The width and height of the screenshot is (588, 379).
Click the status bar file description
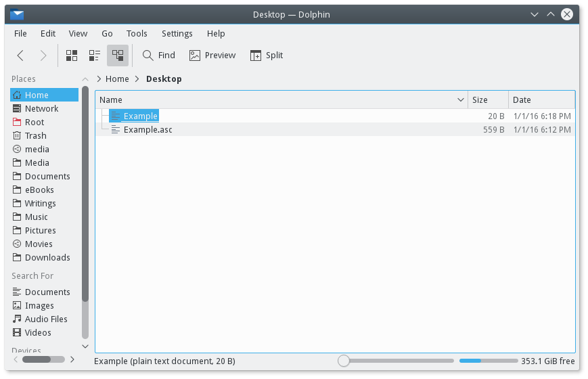click(164, 361)
